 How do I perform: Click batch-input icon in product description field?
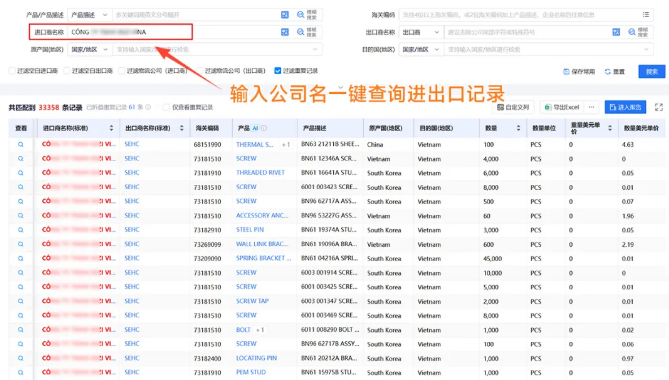click(x=285, y=15)
